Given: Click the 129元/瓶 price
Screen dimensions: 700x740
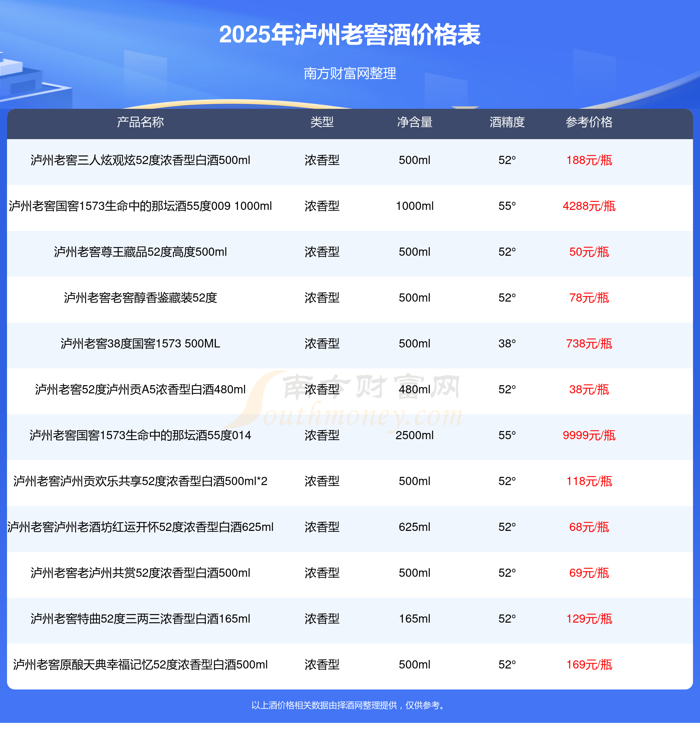Looking at the screenshot, I should click(x=589, y=619).
